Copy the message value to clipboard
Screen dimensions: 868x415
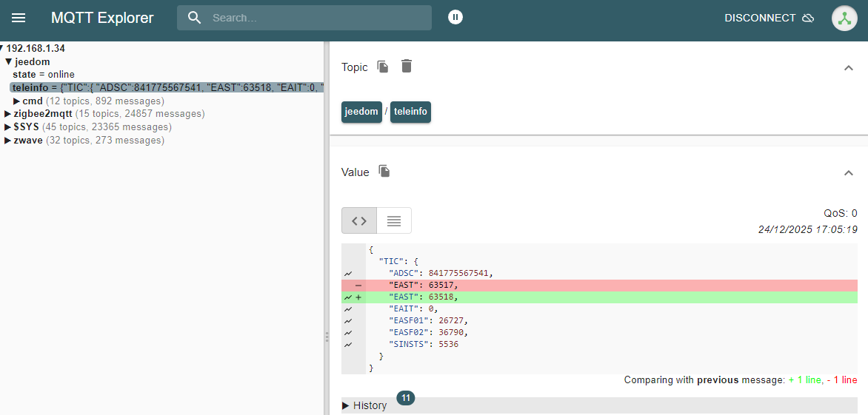[x=384, y=172]
